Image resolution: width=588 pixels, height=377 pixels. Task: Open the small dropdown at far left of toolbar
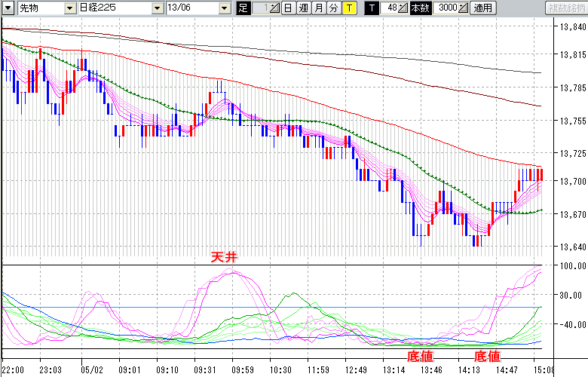8,8
